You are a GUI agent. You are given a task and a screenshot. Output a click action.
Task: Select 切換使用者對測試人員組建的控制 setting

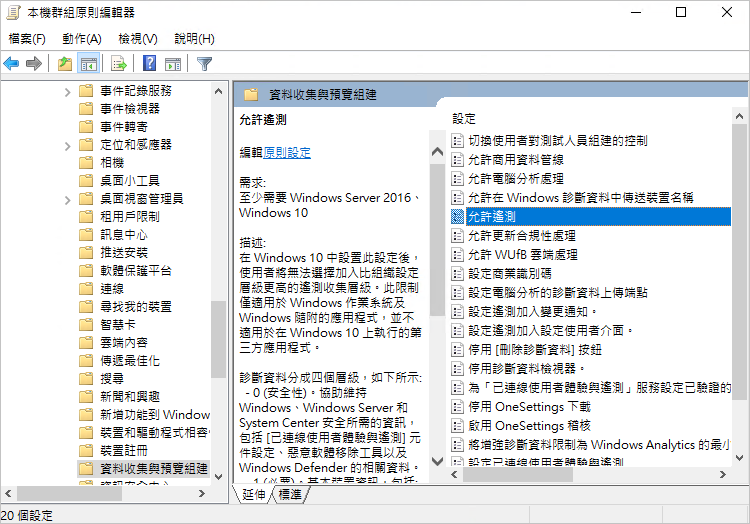558,141
